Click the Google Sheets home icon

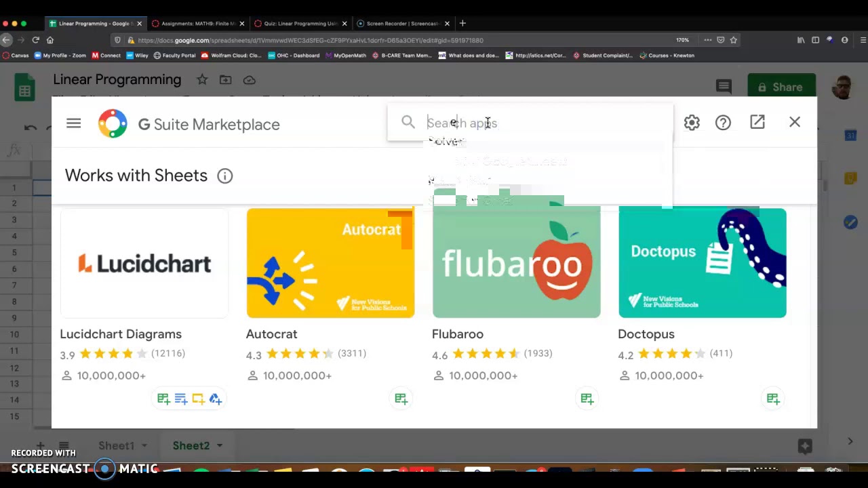[x=25, y=87]
